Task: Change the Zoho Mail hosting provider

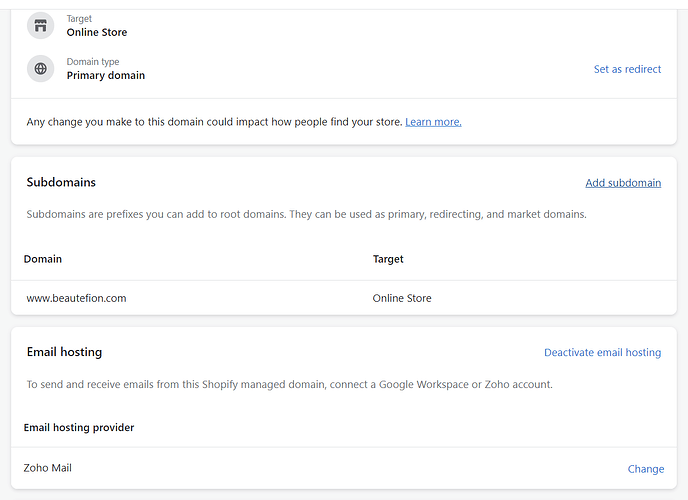Action: 645,469
